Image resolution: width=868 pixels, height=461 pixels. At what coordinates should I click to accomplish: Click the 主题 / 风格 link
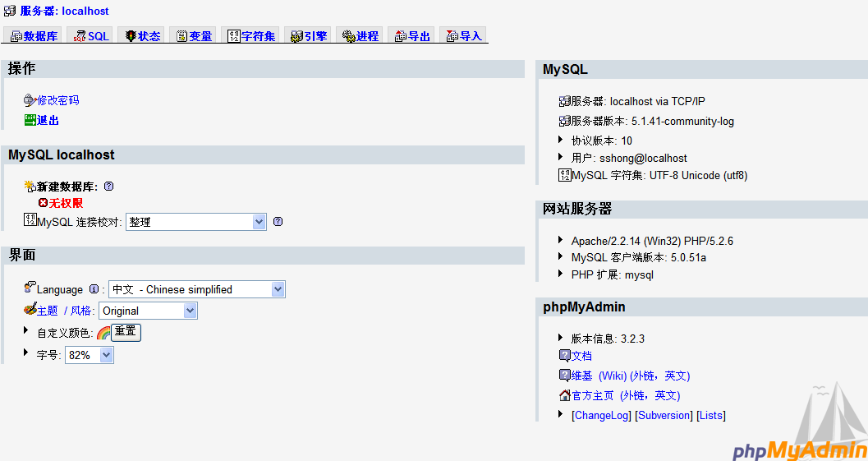64,311
